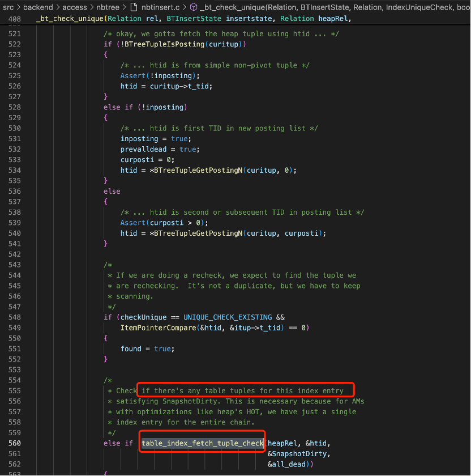471x476 pixels.
Task: Click UNIQUE_CHECK_EXISTING constant on line 548
Action: tap(228, 317)
